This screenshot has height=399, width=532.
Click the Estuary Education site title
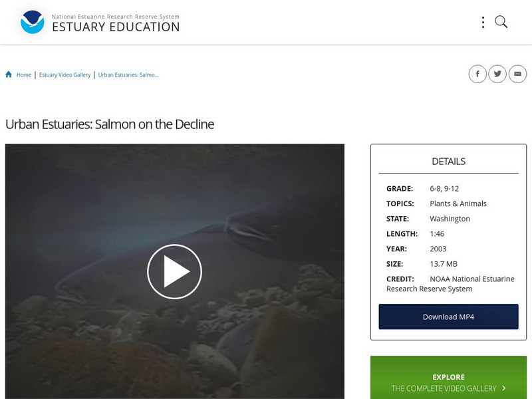116,27
